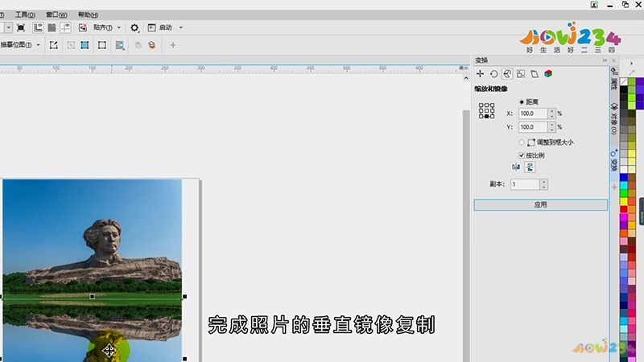
Task: Switch to the 对象 docker tab
Action: (614, 118)
